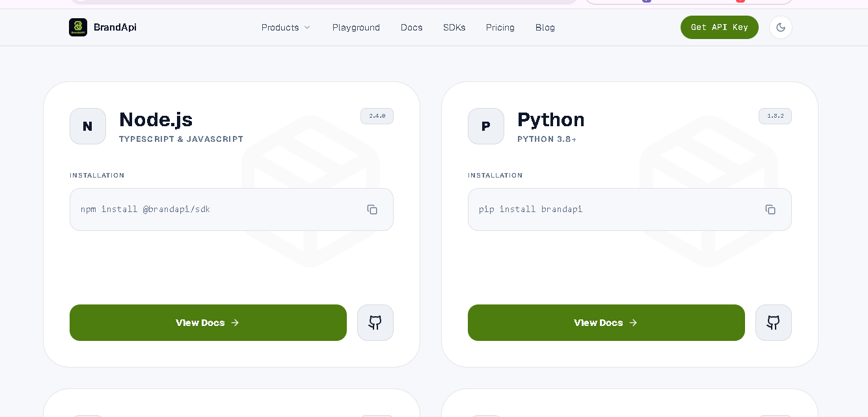Toggle dark mode with moon icon
The width and height of the screenshot is (868, 417).
pyautogui.click(x=781, y=27)
